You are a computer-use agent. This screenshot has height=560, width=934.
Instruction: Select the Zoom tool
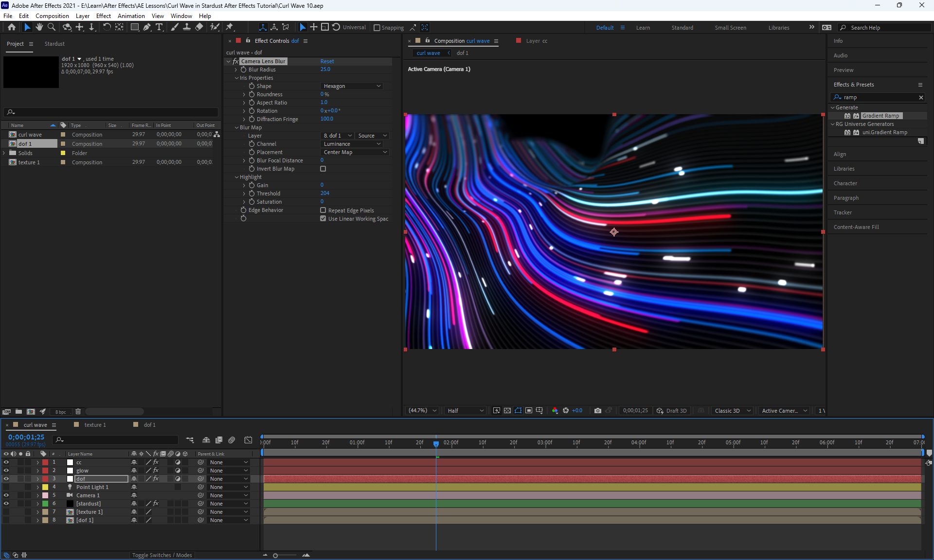[52, 27]
